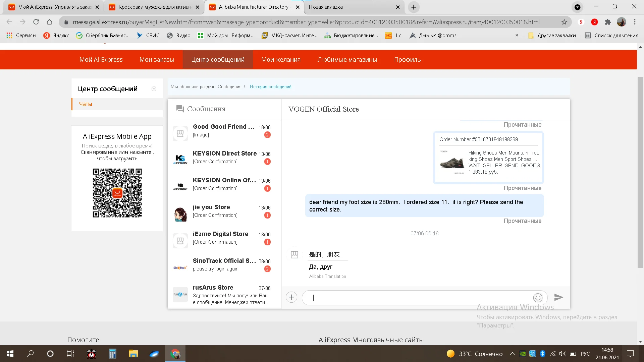Select Чаты in the sidebar
The image size is (644, 362).
coord(86,104)
